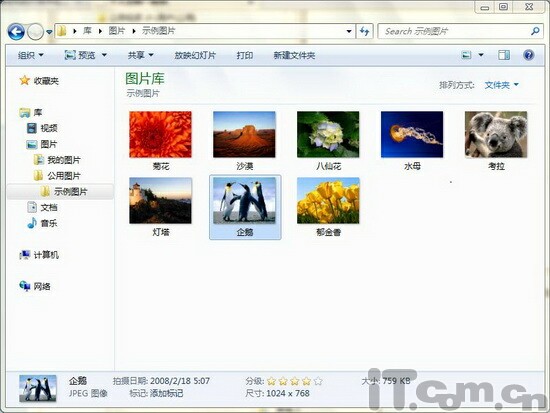Set rating to five stars
The width and height of the screenshot is (550, 413).
pyautogui.click(x=318, y=381)
